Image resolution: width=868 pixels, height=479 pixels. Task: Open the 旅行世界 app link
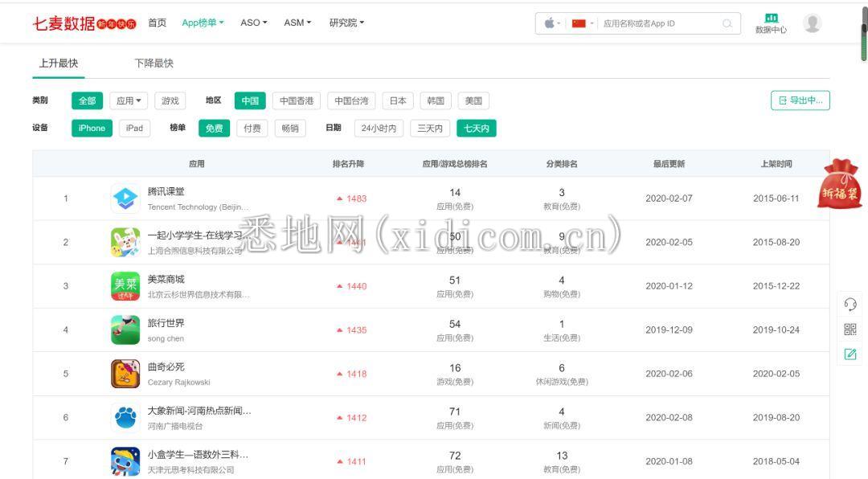[x=166, y=323]
